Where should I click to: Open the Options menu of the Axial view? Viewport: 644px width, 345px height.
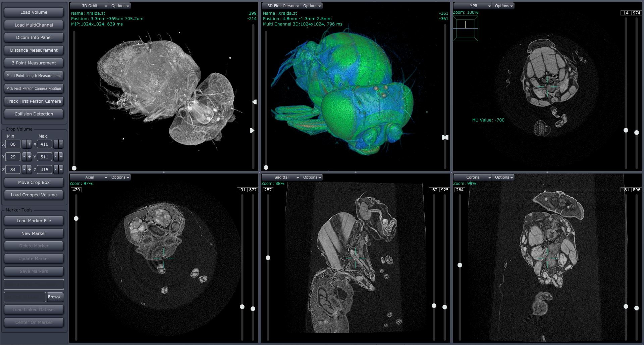pos(120,177)
